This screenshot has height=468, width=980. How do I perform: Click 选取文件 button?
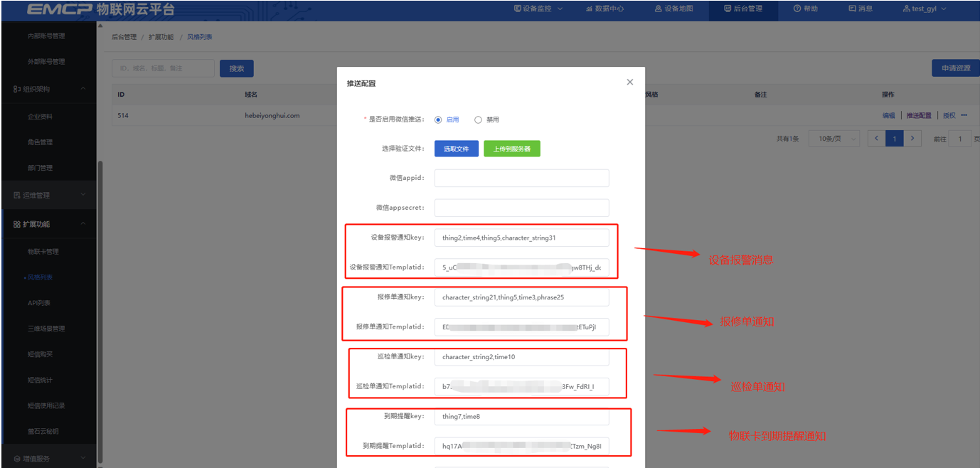[457, 149]
